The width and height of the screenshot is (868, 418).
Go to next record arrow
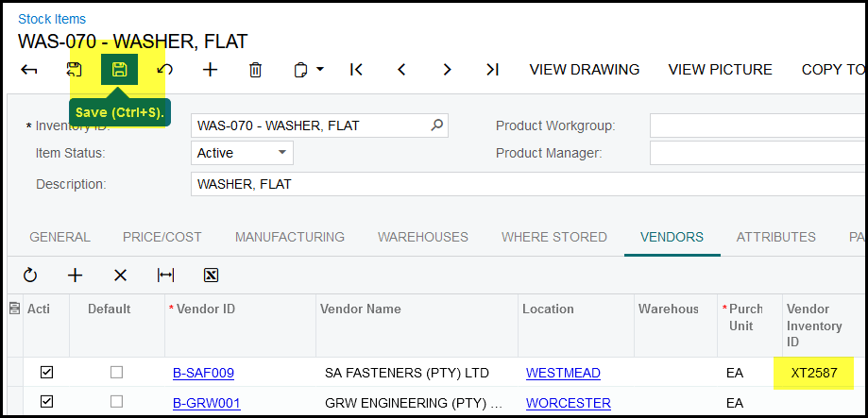(447, 69)
